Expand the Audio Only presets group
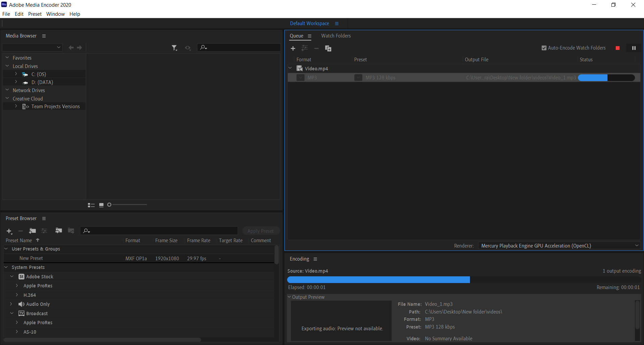 (11, 304)
